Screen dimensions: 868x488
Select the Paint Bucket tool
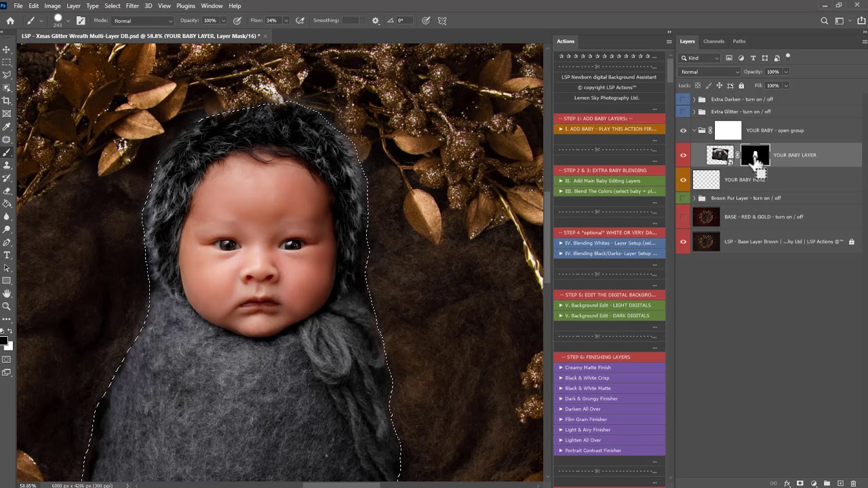tap(7, 204)
